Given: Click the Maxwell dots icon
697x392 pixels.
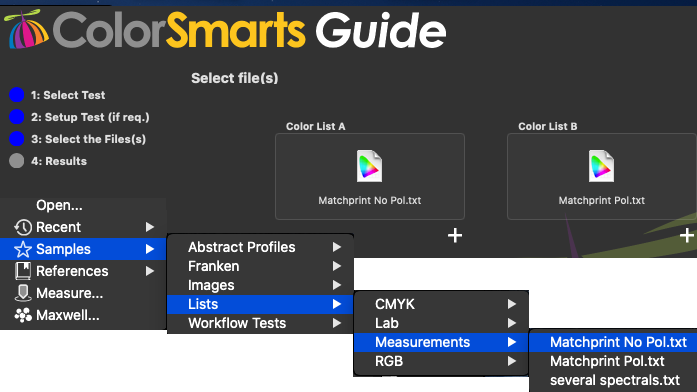Looking at the screenshot, I should (23, 315).
